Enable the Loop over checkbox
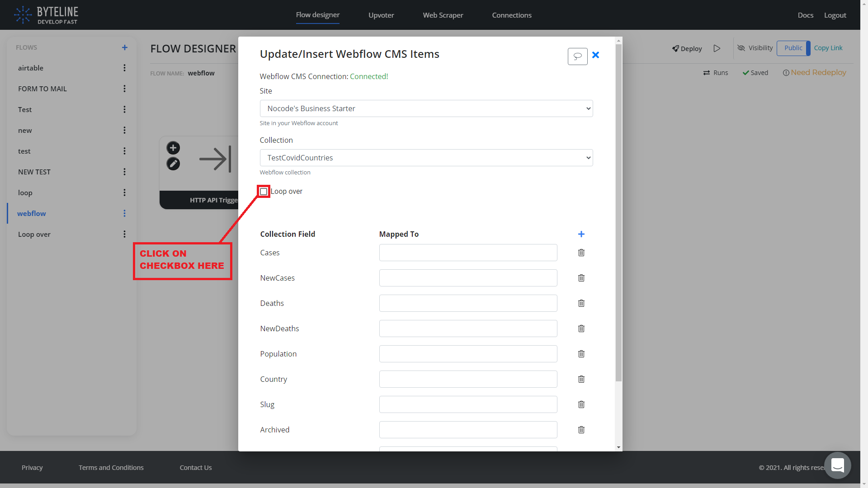 click(264, 192)
